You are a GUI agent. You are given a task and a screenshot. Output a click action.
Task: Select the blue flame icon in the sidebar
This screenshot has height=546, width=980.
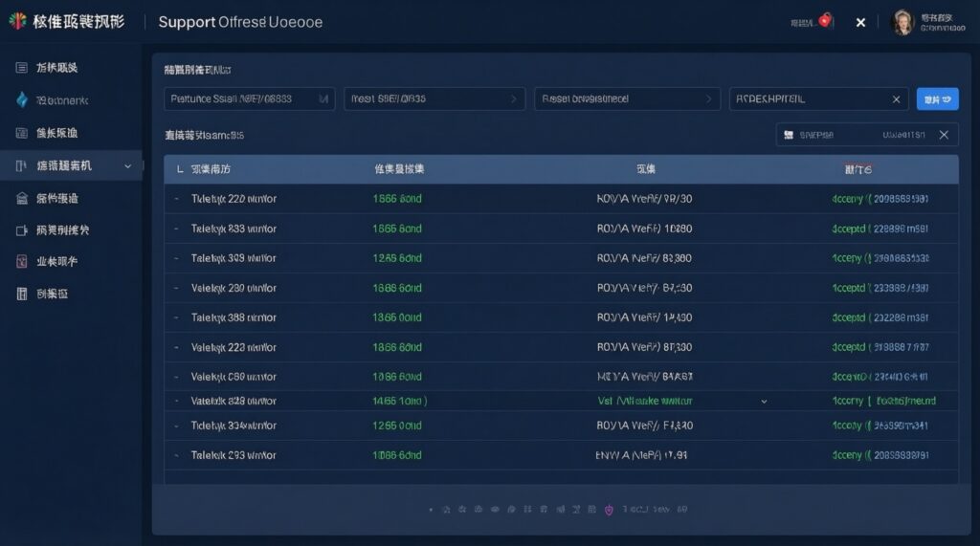pos(22,99)
